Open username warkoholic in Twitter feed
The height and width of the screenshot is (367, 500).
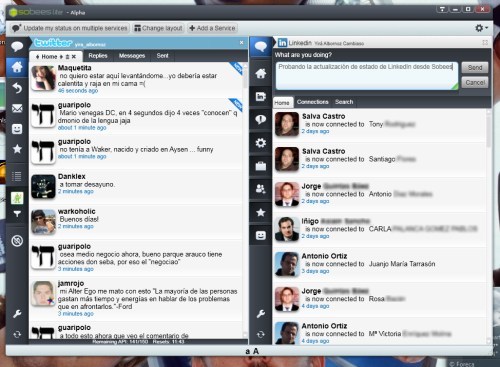[77, 211]
